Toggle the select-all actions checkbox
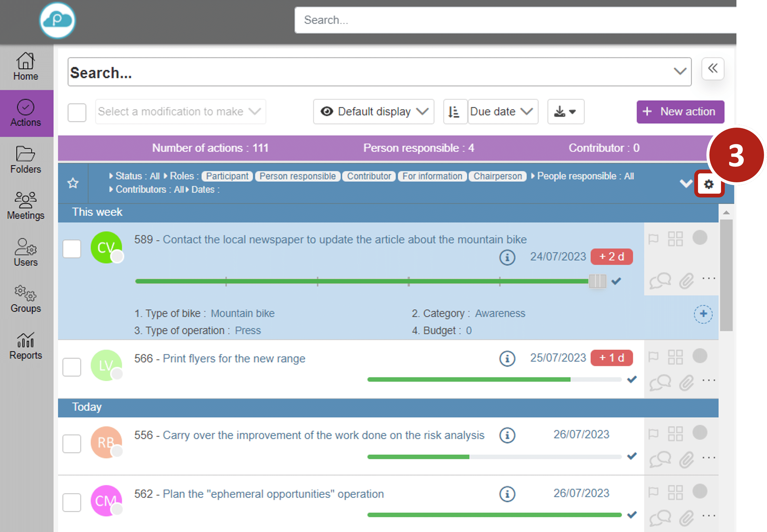 [x=77, y=112]
